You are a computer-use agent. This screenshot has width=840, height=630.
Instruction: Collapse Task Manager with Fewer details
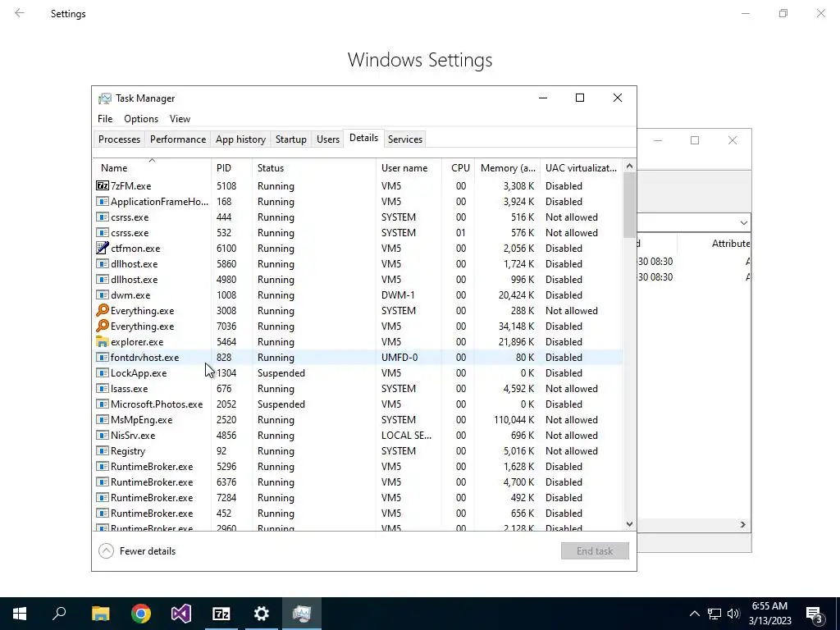click(x=137, y=550)
